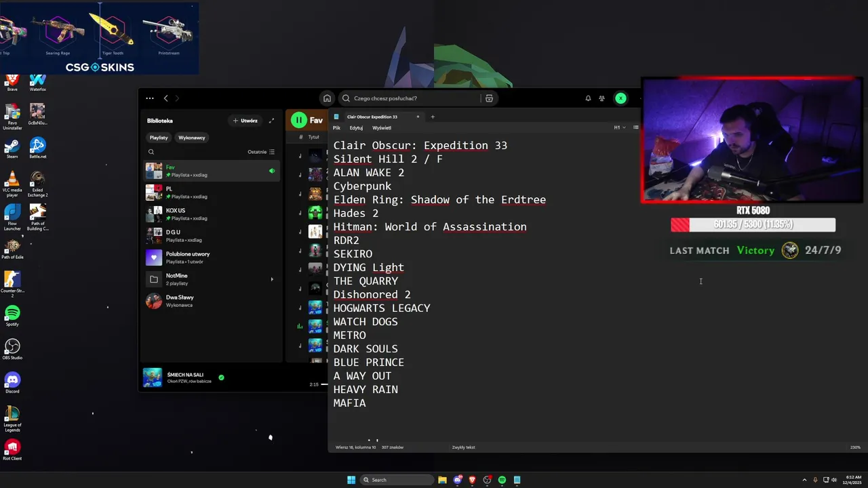
Task: Select the Fav playlist in library
Action: [x=212, y=171]
